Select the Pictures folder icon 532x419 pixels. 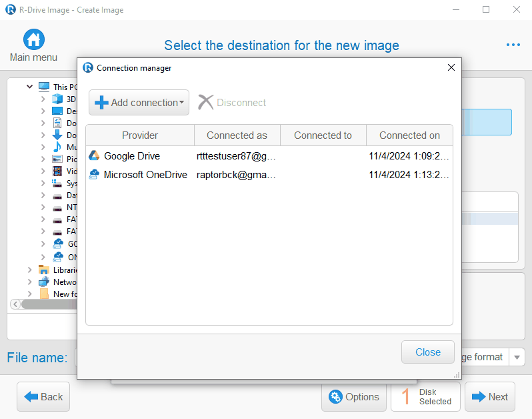coord(57,159)
